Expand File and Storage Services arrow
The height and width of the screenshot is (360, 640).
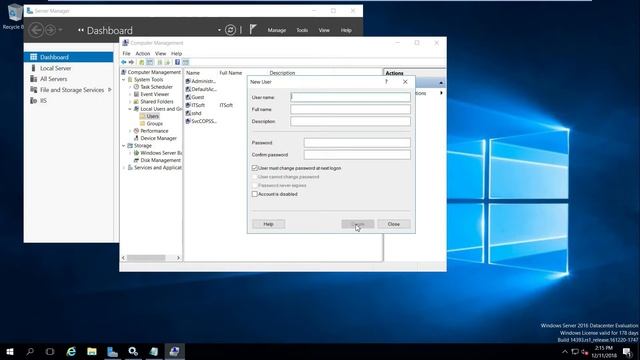[x=109, y=90]
